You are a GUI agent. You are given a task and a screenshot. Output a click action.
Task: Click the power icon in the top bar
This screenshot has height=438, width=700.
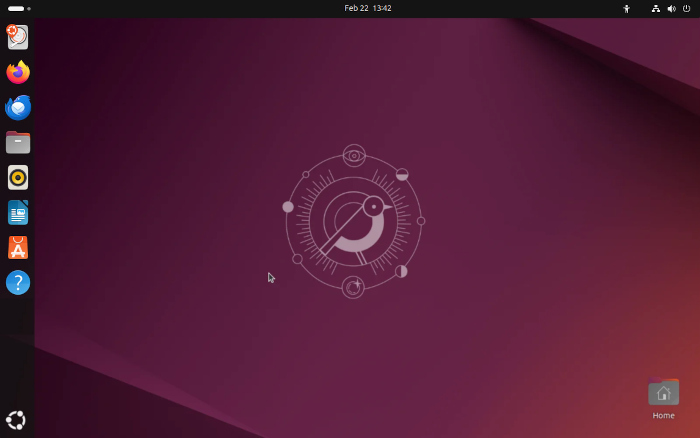pyautogui.click(x=687, y=8)
